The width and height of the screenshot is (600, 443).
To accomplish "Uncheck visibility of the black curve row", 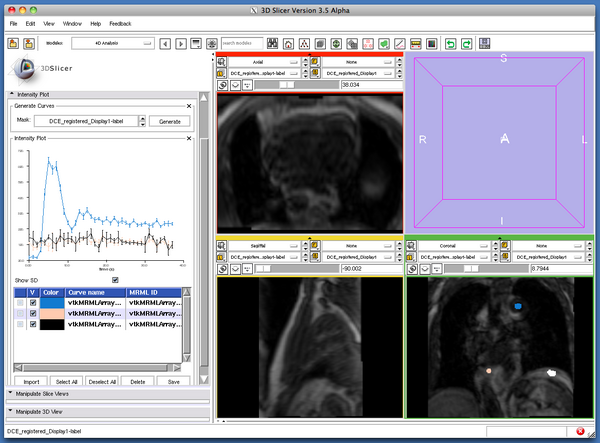I will (33, 325).
